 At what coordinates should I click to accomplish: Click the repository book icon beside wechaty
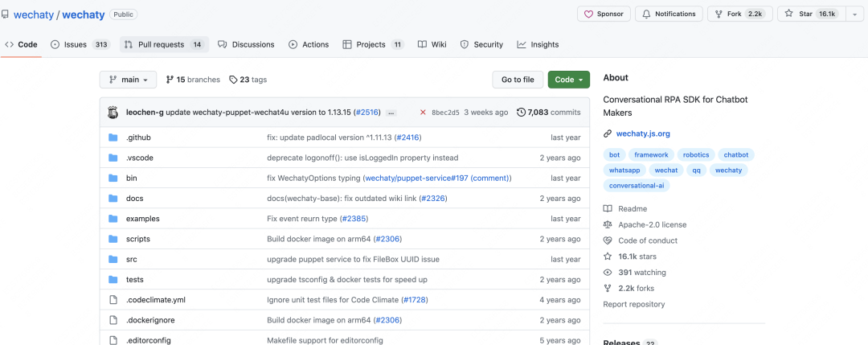click(6, 14)
